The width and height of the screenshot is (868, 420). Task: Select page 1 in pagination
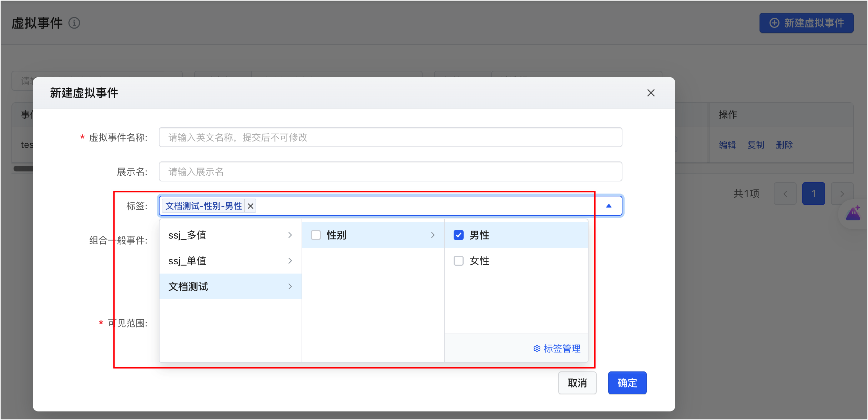pyautogui.click(x=814, y=194)
